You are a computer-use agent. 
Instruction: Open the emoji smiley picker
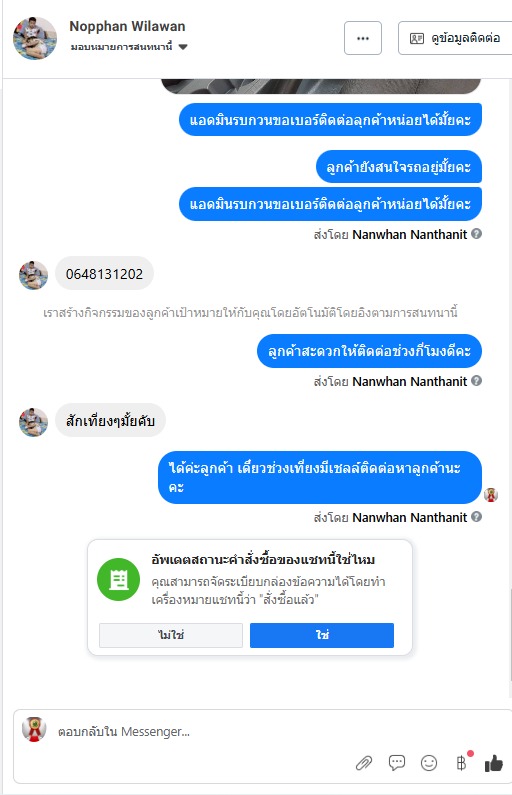click(429, 763)
